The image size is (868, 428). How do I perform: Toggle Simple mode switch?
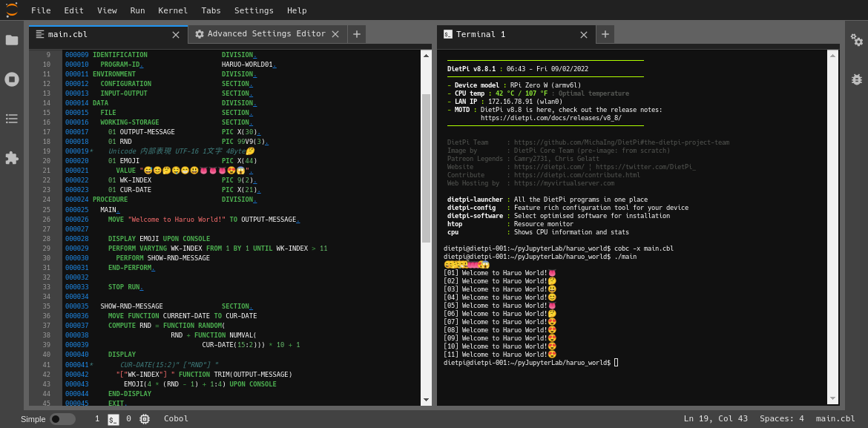pyautogui.click(x=62, y=419)
